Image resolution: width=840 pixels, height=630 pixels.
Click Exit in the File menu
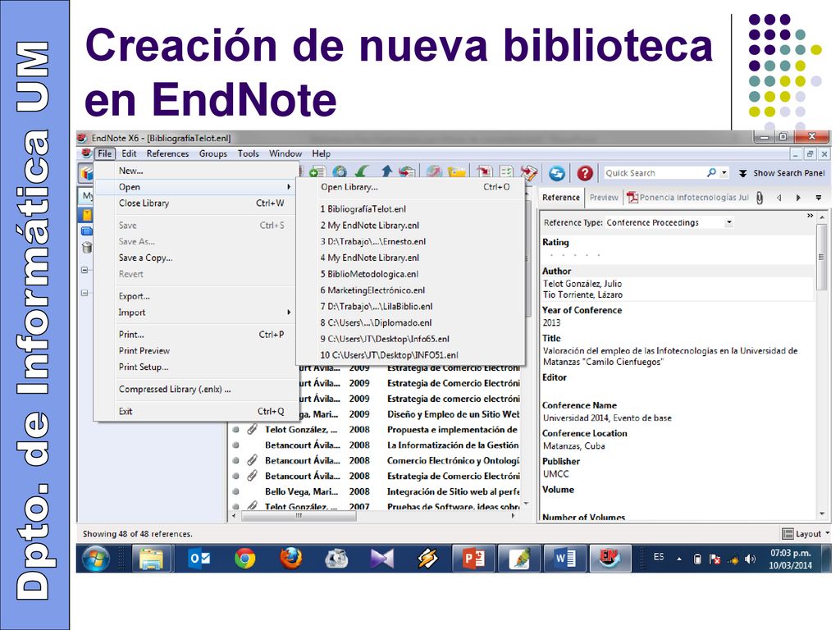126,412
